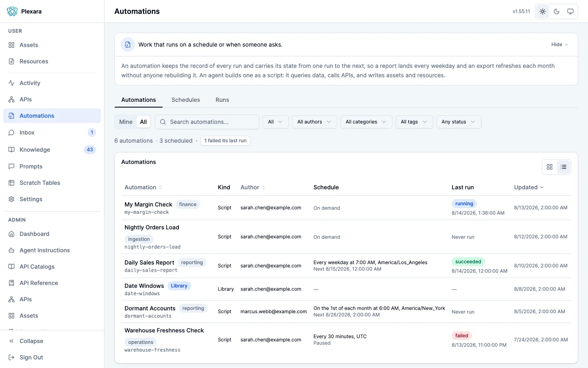
Task: Go to Prompts
Action: pyautogui.click(x=52, y=166)
